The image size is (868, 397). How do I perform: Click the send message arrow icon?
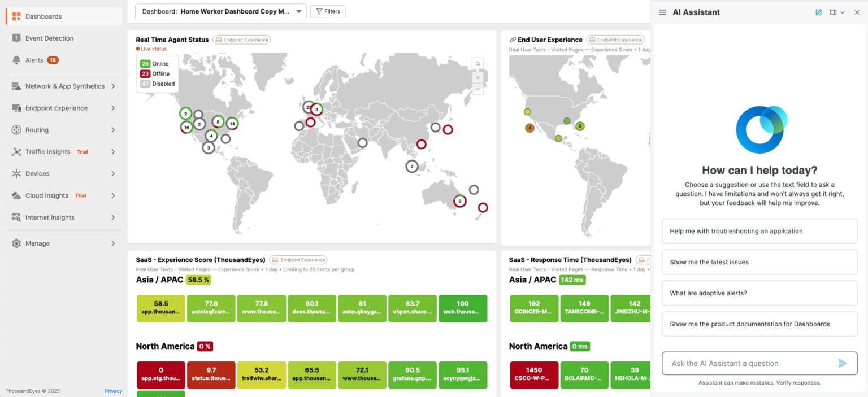click(x=842, y=363)
